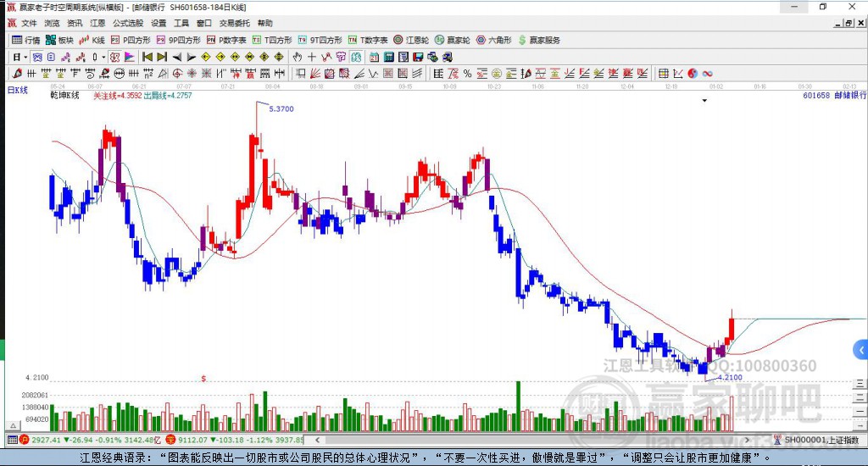
Task: Open the 江恩 menu
Action: 97,23
